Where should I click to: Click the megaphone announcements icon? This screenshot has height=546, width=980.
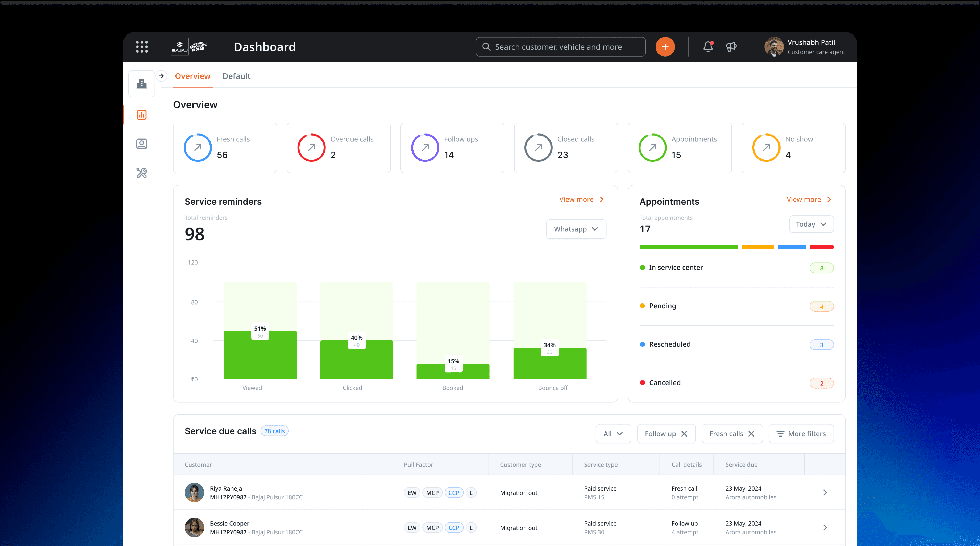(x=731, y=47)
